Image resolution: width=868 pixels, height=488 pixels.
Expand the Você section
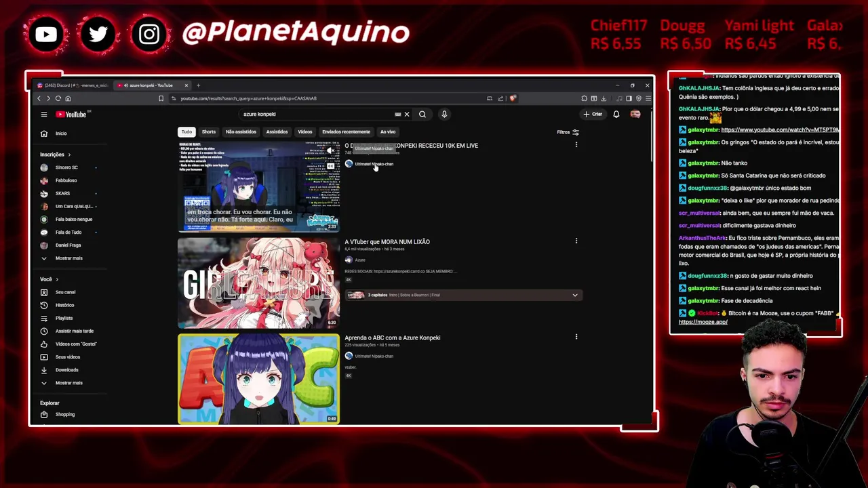[x=49, y=279]
